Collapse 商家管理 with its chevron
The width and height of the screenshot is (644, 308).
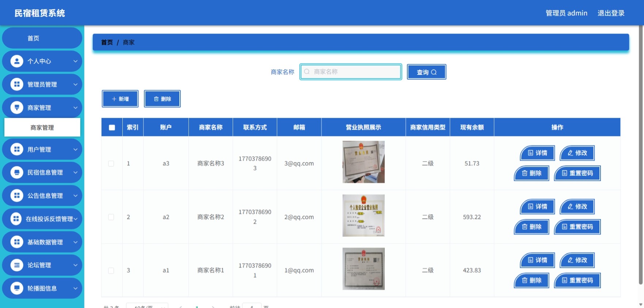[x=75, y=108]
